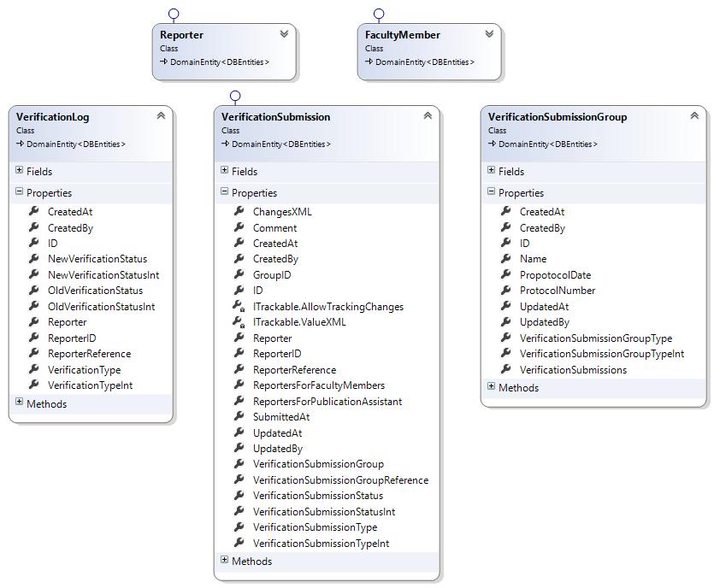Select CreatedBy property in VerificationSubmissionGroup
Screen dimensions: 714x588
[542, 228]
